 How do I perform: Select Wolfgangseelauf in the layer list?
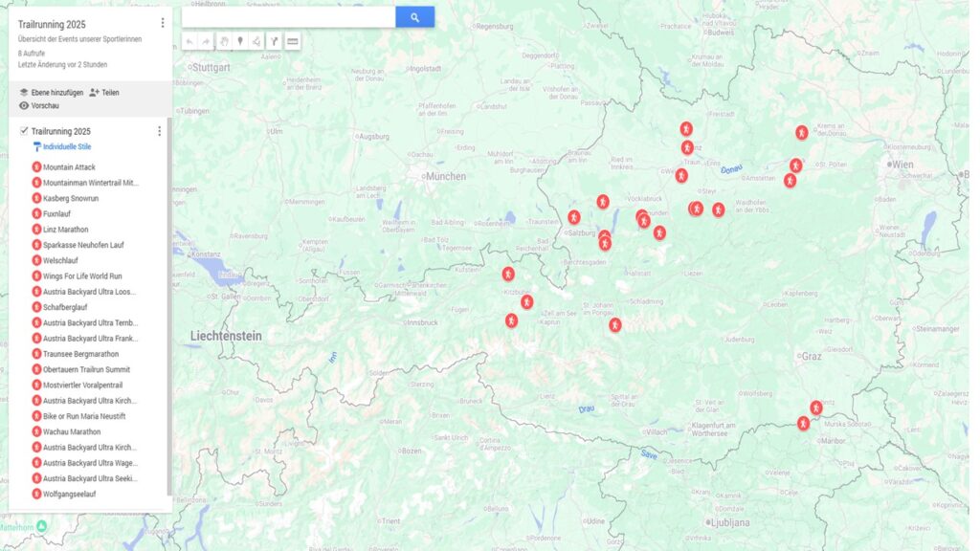click(69, 495)
